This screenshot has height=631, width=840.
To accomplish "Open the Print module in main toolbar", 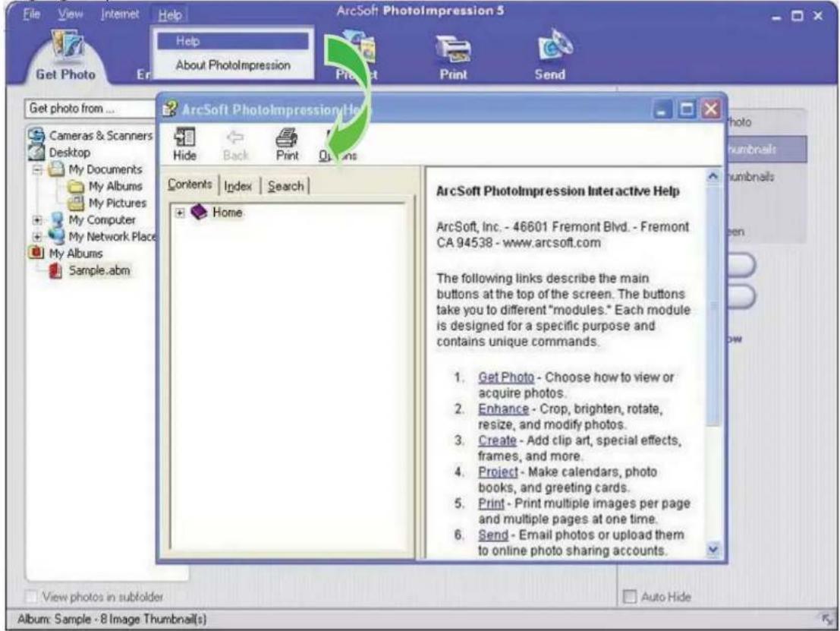I will [453, 56].
